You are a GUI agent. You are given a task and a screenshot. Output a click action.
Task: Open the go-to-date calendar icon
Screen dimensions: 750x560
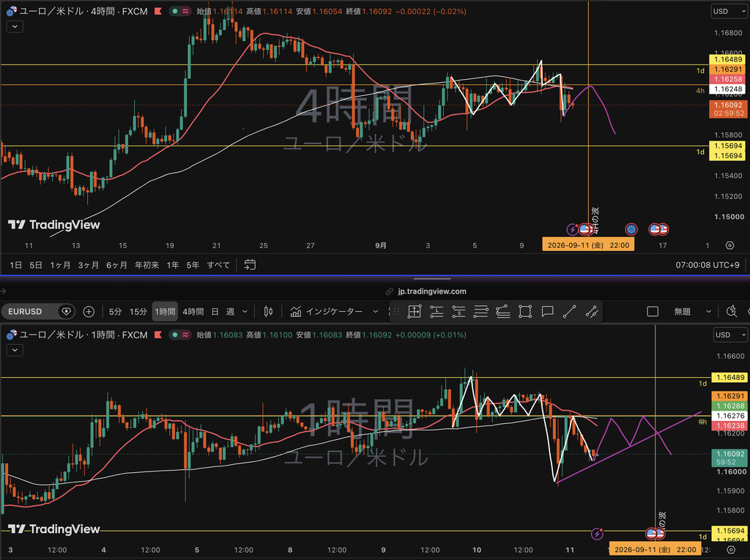click(250, 264)
